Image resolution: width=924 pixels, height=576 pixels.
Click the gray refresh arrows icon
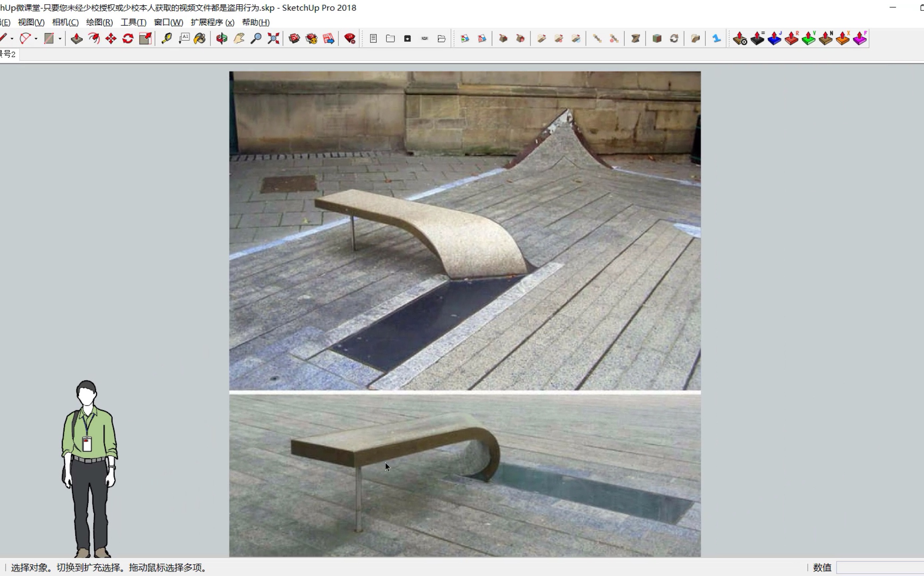pyautogui.click(x=674, y=38)
